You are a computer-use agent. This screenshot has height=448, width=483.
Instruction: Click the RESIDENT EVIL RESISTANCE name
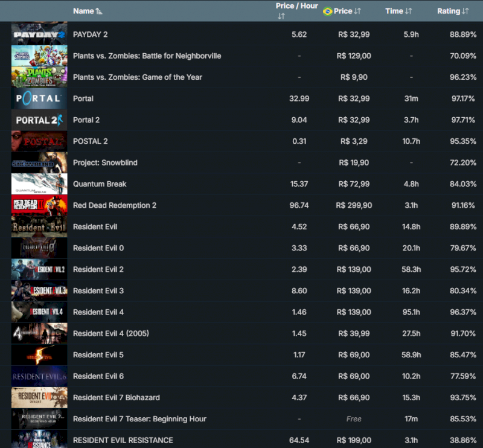click(x=123, y=440)
